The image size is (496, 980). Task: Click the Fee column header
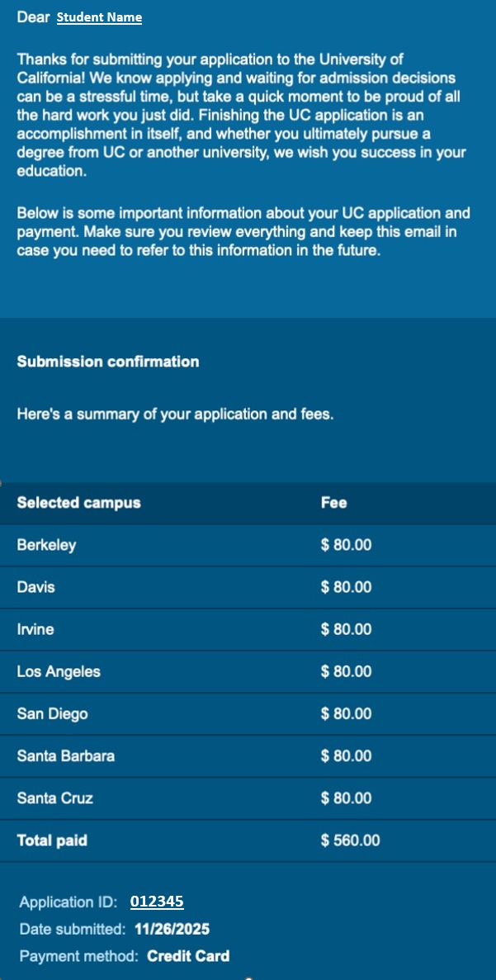click(x=333, y=503)
